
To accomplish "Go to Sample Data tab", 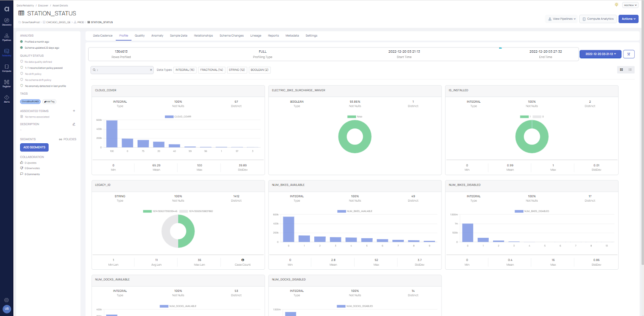I will pyautogui.click(x=178, y=35).
